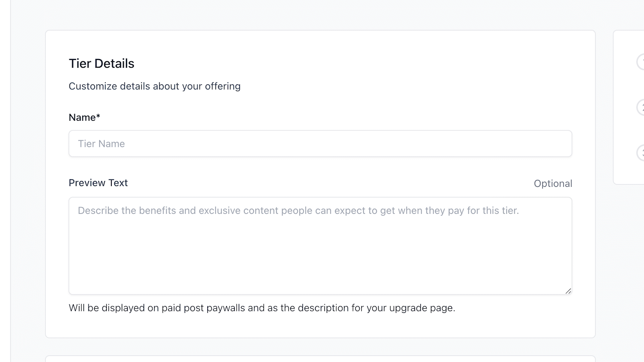Click the next card below Tier Details

click(320, 359)
